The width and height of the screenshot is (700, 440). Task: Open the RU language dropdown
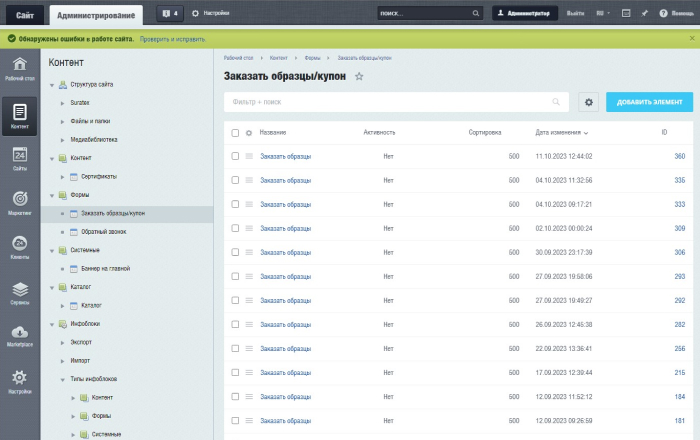[x=603, y=13]
